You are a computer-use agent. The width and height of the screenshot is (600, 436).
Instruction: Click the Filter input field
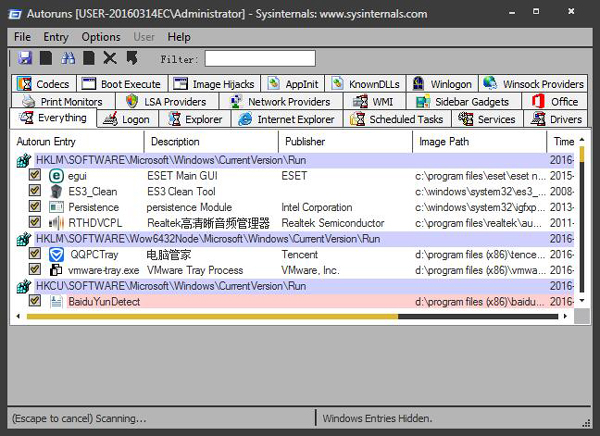click(x=260, y=59)
